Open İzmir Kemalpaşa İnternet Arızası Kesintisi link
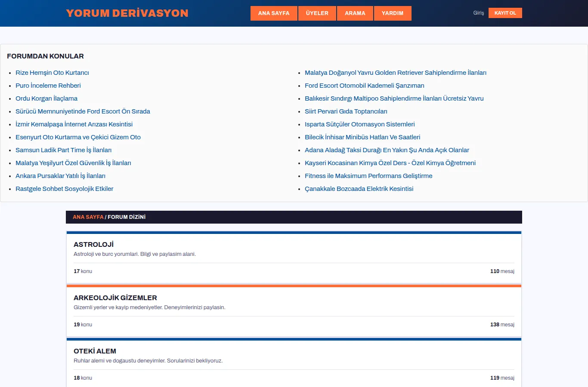The height and width of the screenshot is (387, 588). pyautogui.click(x=74, y=124)
